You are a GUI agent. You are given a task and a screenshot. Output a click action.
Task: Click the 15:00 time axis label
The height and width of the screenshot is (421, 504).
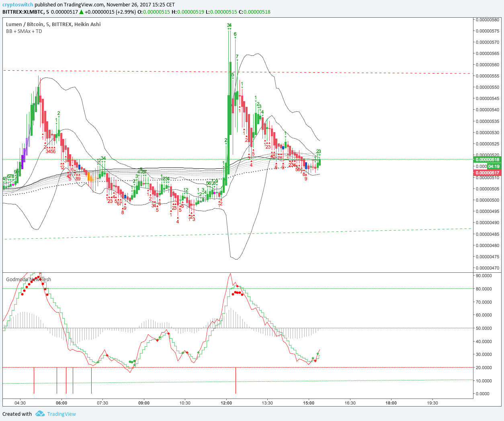point(309,403)
